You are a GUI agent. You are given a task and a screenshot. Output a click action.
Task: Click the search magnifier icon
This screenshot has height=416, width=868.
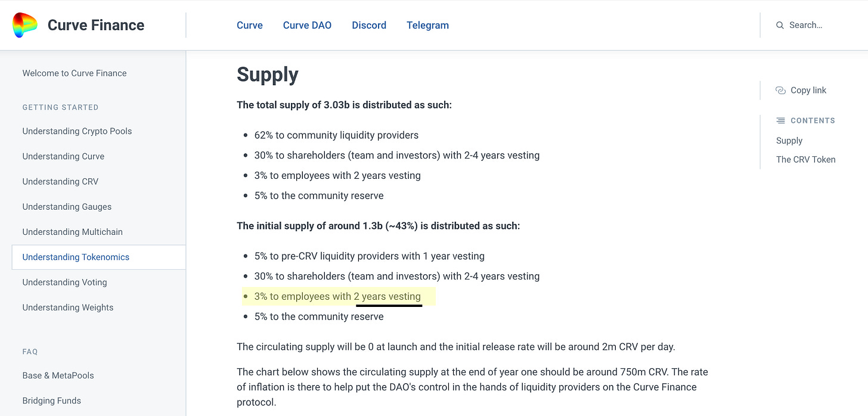pyautogui.click(x=780, y=25)
